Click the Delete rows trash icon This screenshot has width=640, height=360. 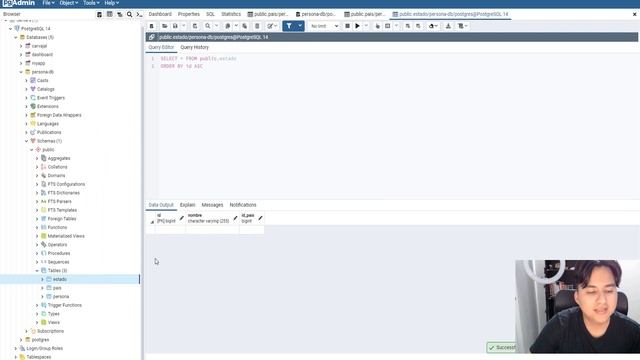point(257,26)
